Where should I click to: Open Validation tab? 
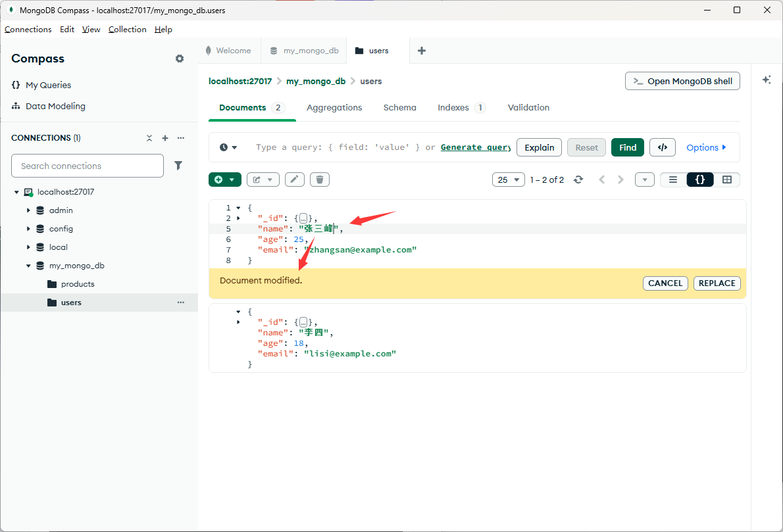pyautogui.click(x=528, y=108)
